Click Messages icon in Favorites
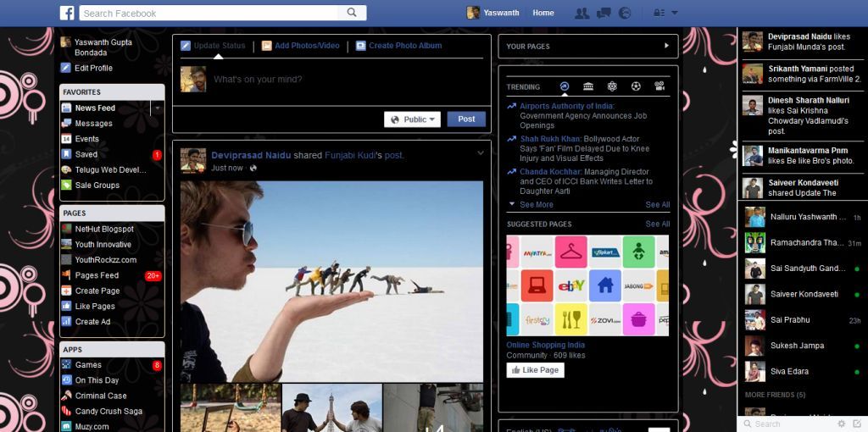 pyautogui.click(x=66, y=124)
